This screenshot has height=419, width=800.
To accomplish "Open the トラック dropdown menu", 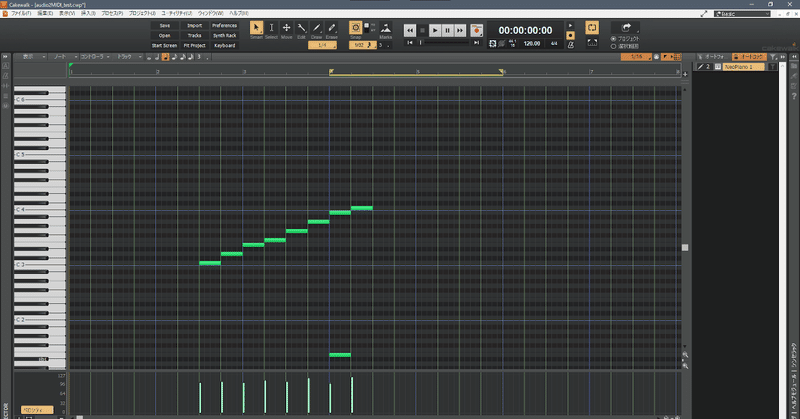I will [x=129, y=57].
